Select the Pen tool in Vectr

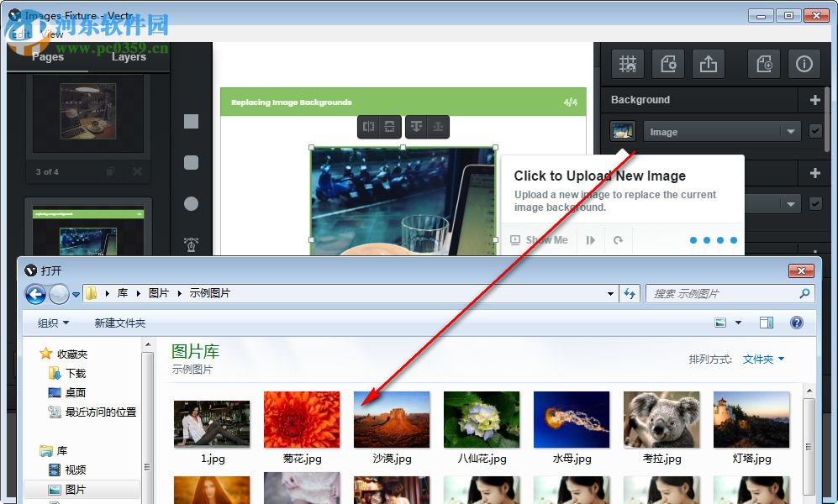[191, 244]
